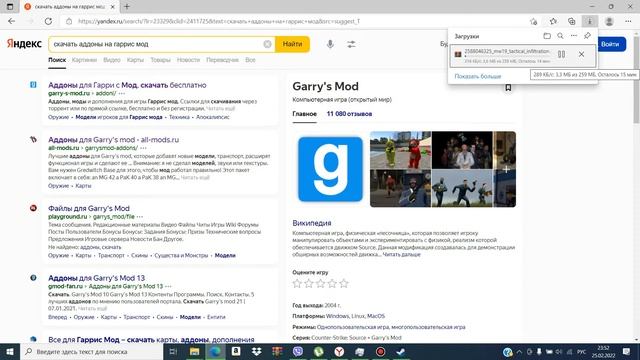The image size is (640, 360).
Task: Open result 'Все для Гаррис Мод – скачать карты'
Action: (x=151, y=340)
